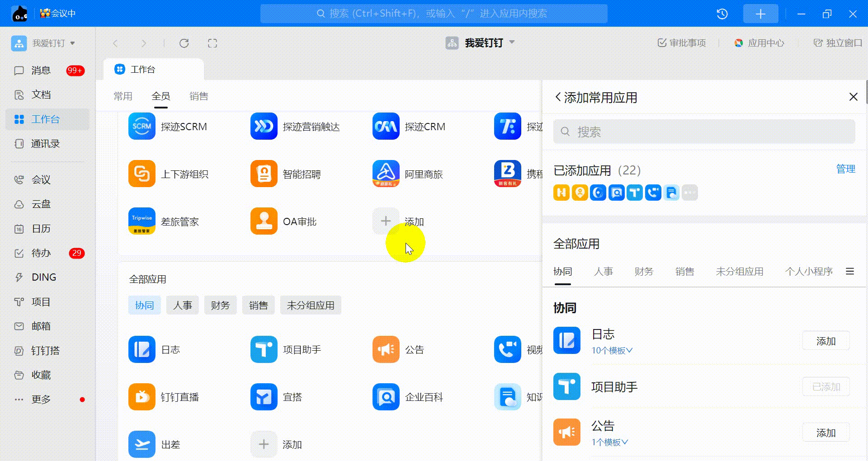868x461 pixels.
Task: Select the 人事 tab in the add-app panel
Action: tap(603, 272)
